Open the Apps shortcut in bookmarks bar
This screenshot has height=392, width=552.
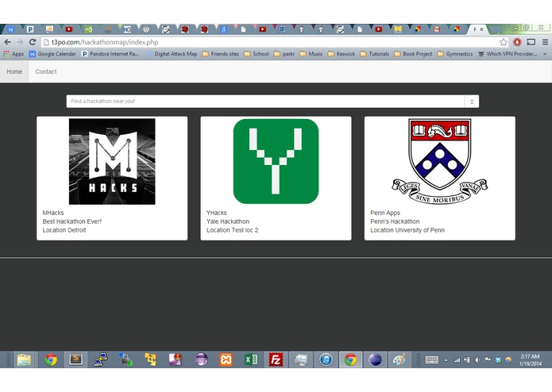(14, 54)
